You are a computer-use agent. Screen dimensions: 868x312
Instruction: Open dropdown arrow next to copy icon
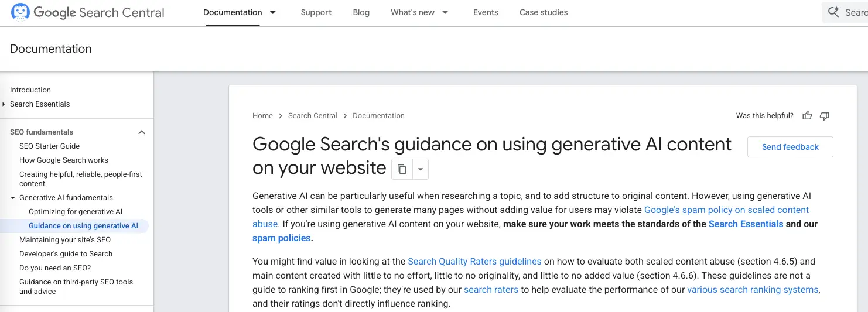point(421,169)
